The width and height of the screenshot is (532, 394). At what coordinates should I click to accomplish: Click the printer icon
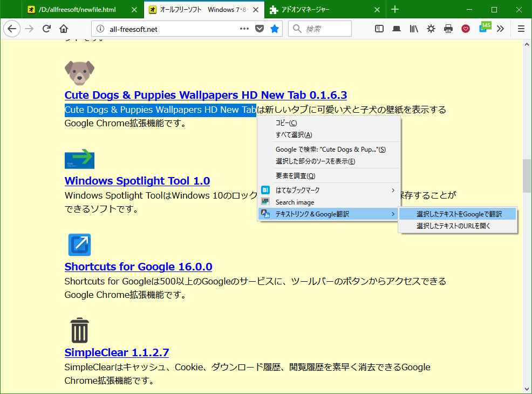(x=448, y=29)
